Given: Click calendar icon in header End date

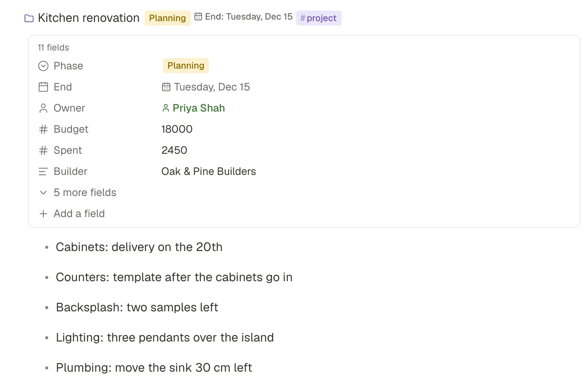Looking at the screenshot, I should click(x=198, y=17).
